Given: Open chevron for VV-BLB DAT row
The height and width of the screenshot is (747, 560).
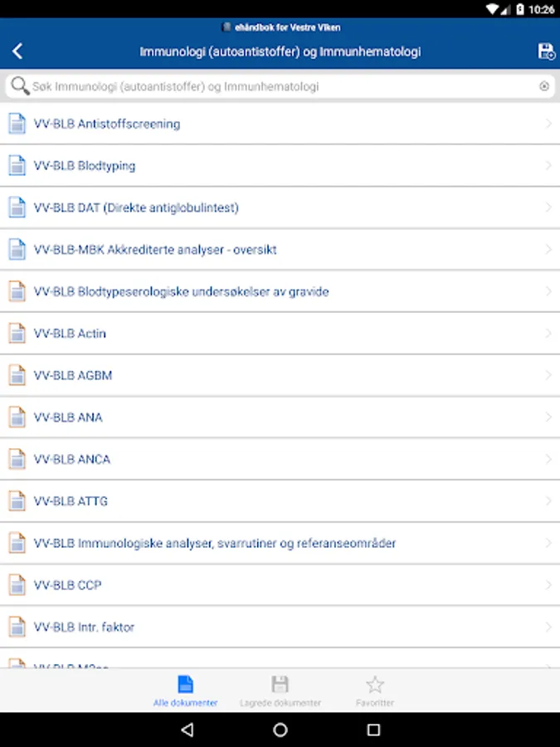Looking at the screenshot, I should [x=548, y=207].
